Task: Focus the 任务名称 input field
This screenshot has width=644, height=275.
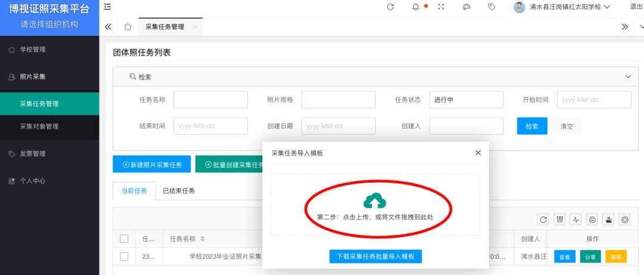Action: (210, 100)
